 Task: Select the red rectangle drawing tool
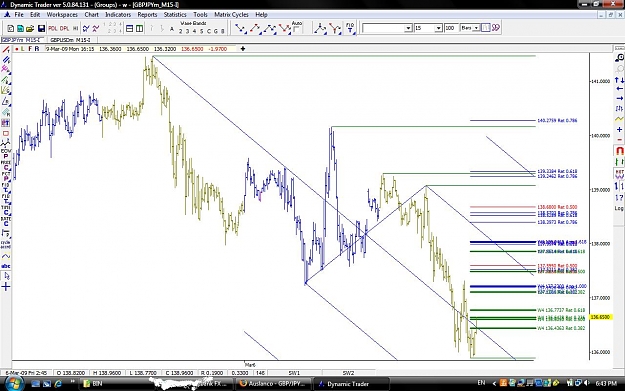click(x=6, y=134)
